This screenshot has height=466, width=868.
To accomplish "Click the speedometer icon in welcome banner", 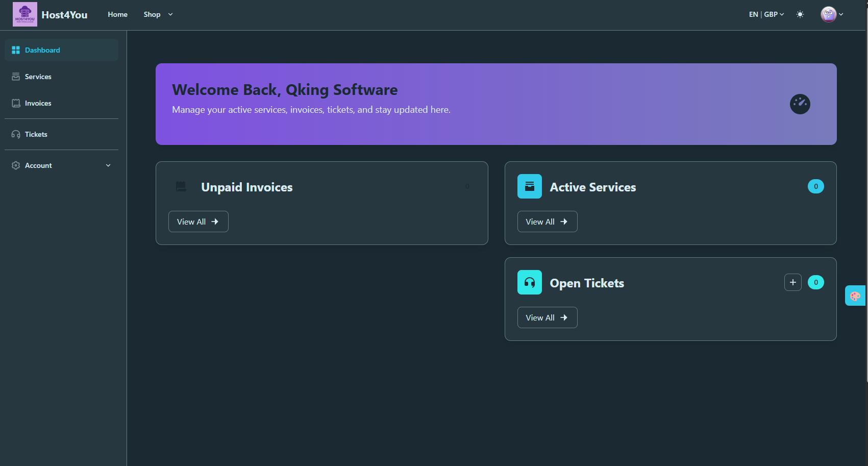I will point(800,104).
